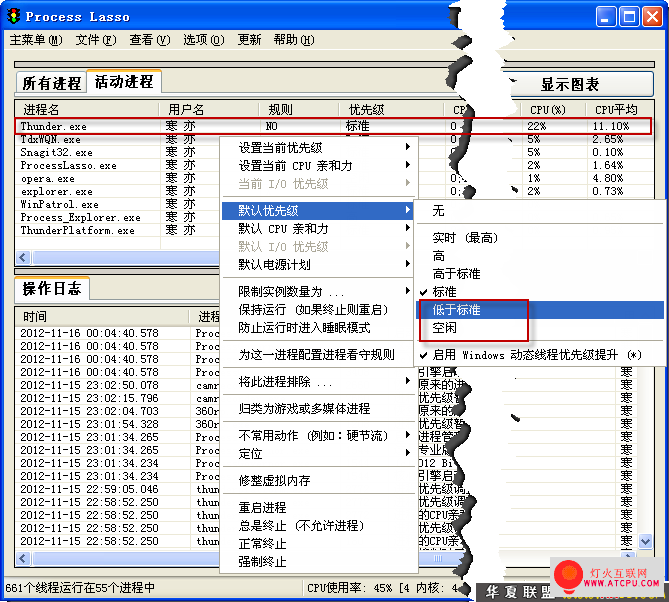Click process list left scroll arrow
This screenshot has height=602, width=669.
pos(23,257)
